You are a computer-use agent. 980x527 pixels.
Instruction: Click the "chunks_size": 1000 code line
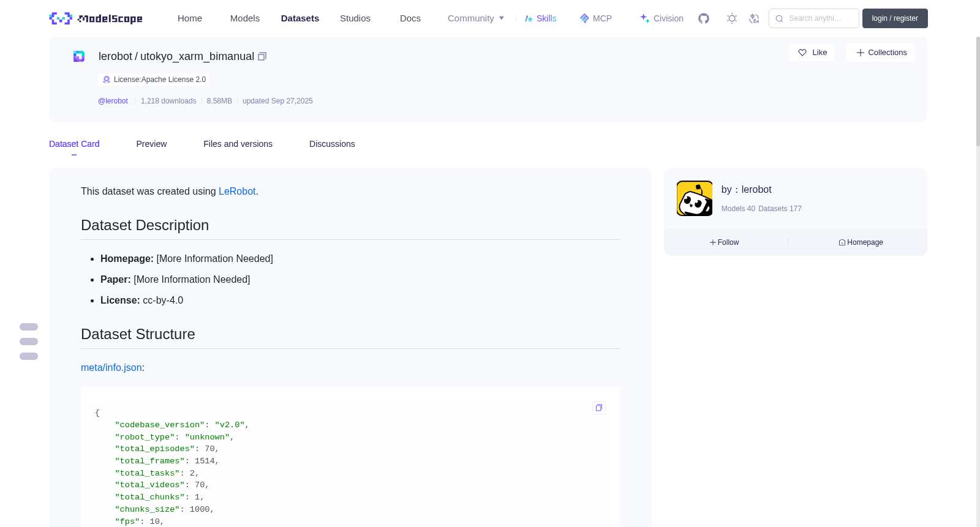tap(164, 509)
